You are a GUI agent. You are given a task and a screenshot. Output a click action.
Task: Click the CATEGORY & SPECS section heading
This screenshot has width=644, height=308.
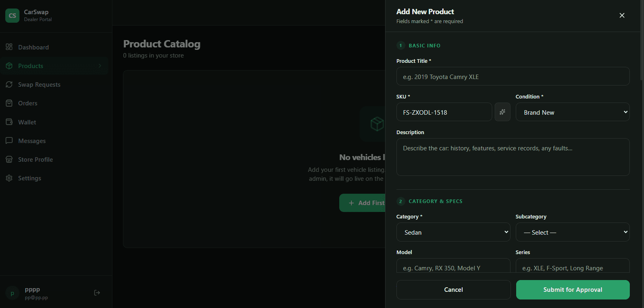(435, 201)
